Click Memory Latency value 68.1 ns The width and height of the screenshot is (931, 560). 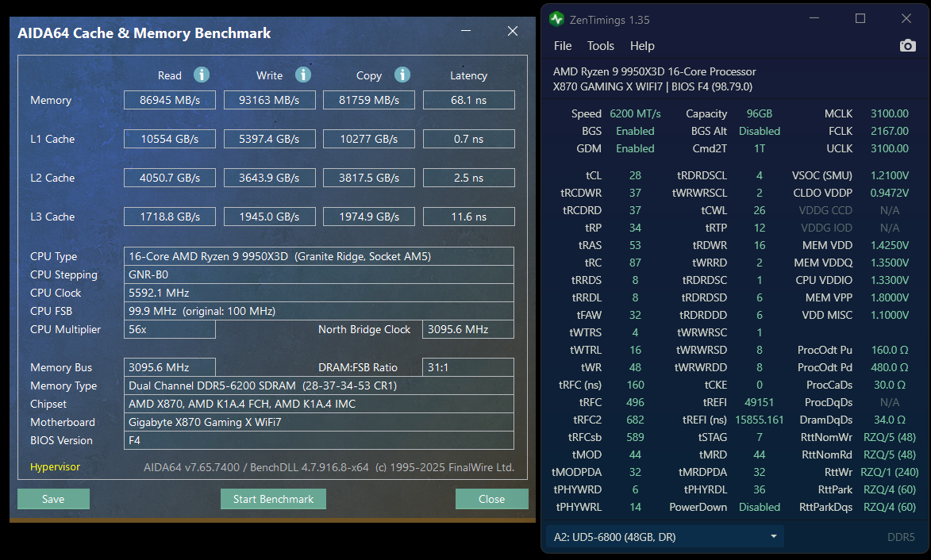pos(468,100)
